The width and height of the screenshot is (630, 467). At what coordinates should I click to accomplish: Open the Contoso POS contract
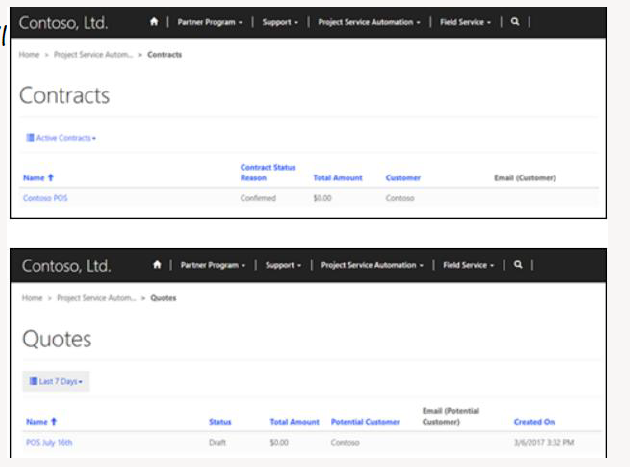[45, 198]
